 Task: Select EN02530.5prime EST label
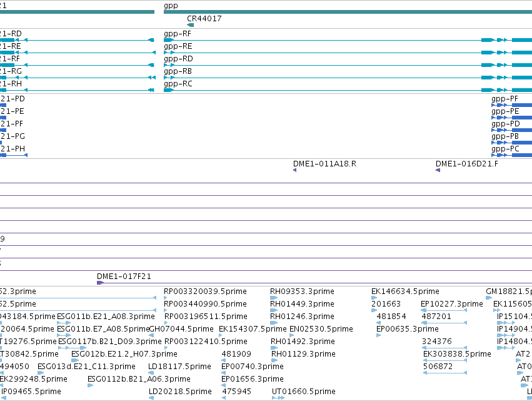tap(321, 329)
